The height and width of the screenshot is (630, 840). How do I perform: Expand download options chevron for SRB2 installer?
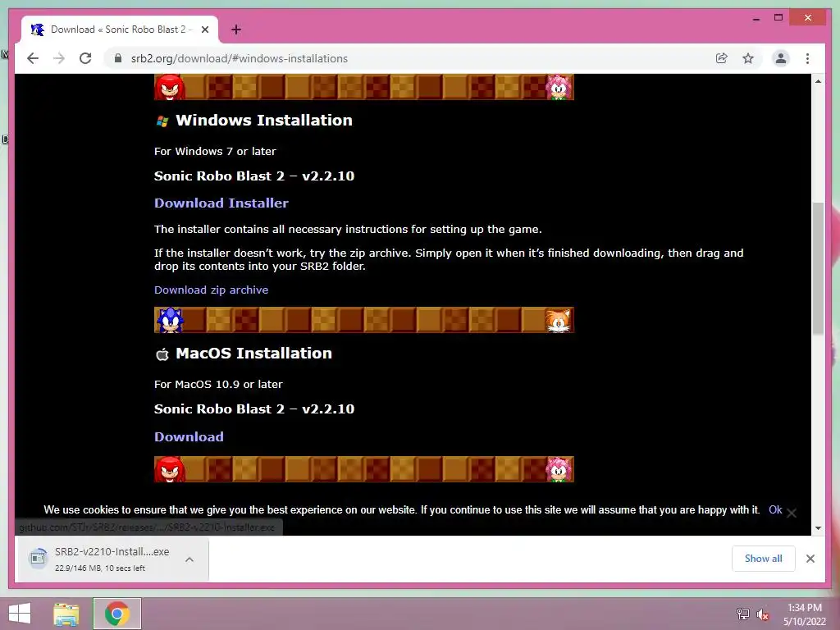click(189, 559)
